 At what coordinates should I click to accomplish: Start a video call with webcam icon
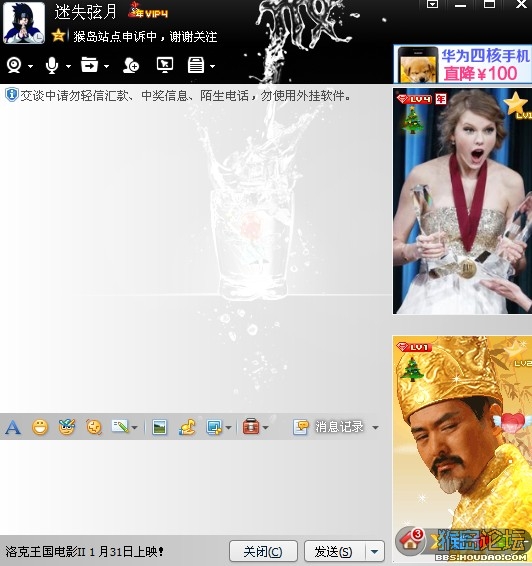[14, 66]
